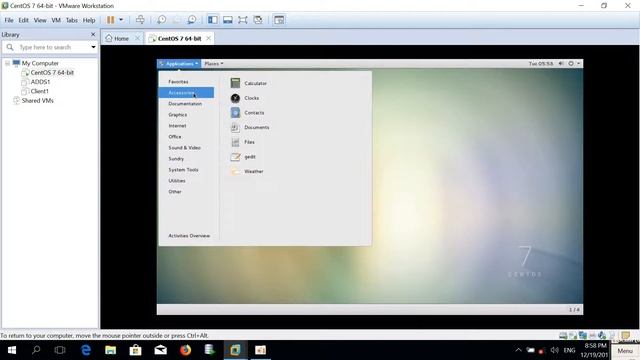Image resolution: width=640 pixels, height=360 pixels.
Task: Open the Edit menu
Action: (24, 20)
